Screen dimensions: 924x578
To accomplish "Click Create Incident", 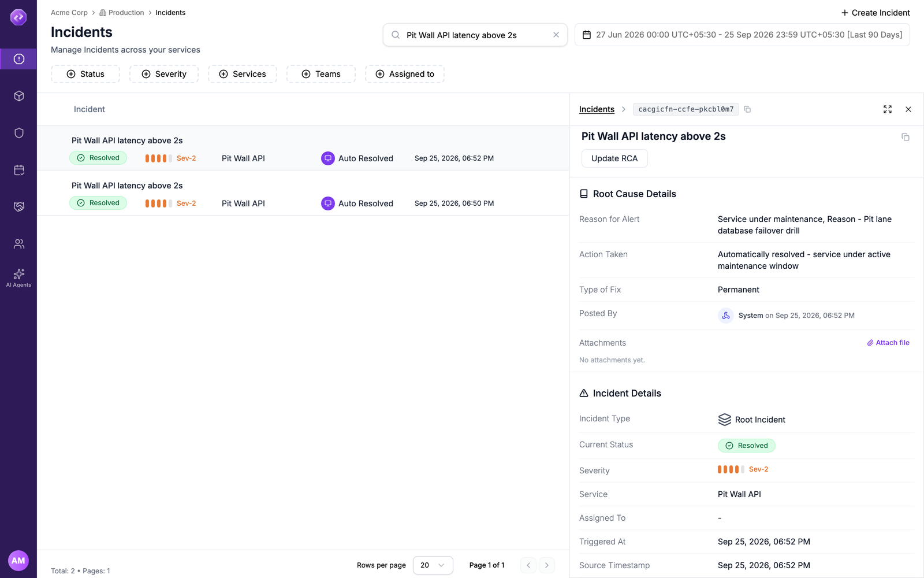I will (875, 13).
